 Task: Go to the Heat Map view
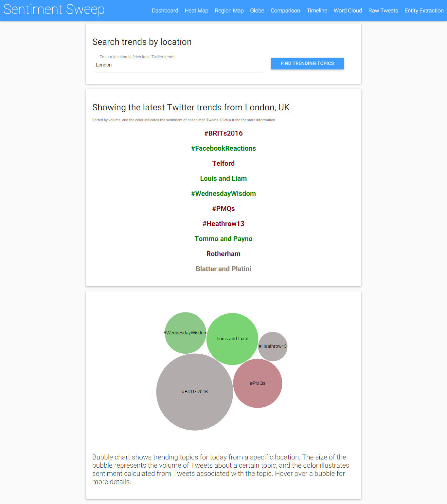coord(196,10)
